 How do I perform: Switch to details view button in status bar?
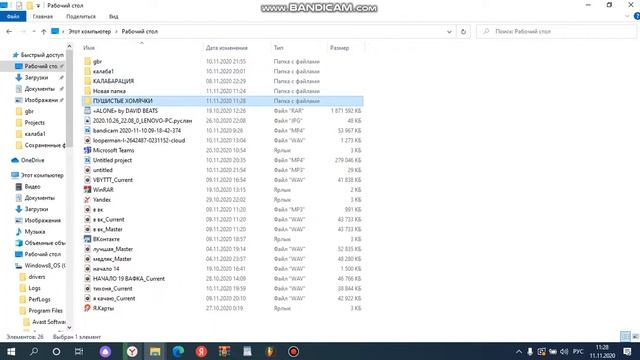625,337
